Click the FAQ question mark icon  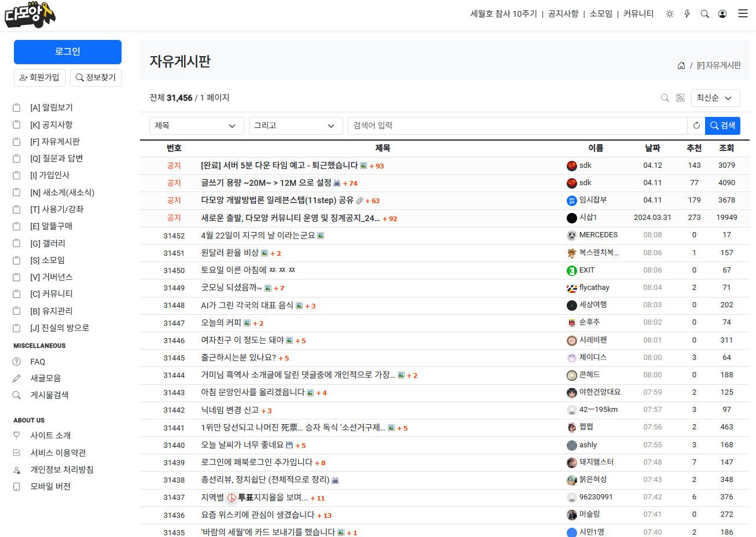[17, 362]
